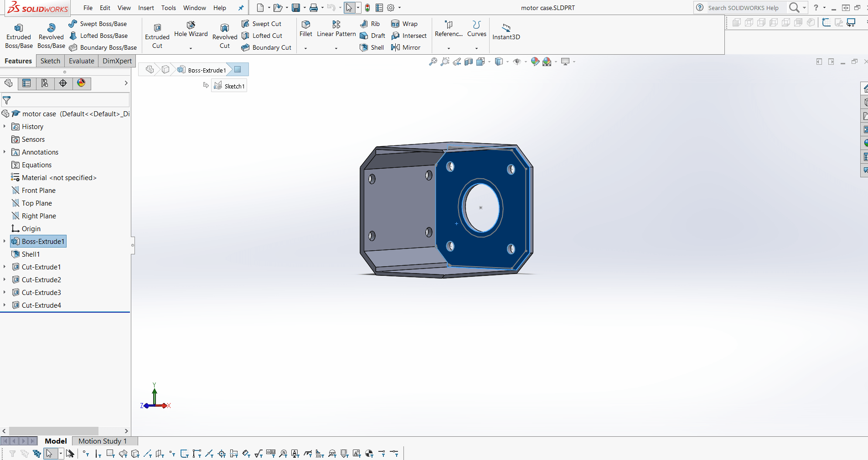This screenshot has width=868, height=460.
Task: Click the Extruded Boss/Base tool
Action: click(19, 36)
